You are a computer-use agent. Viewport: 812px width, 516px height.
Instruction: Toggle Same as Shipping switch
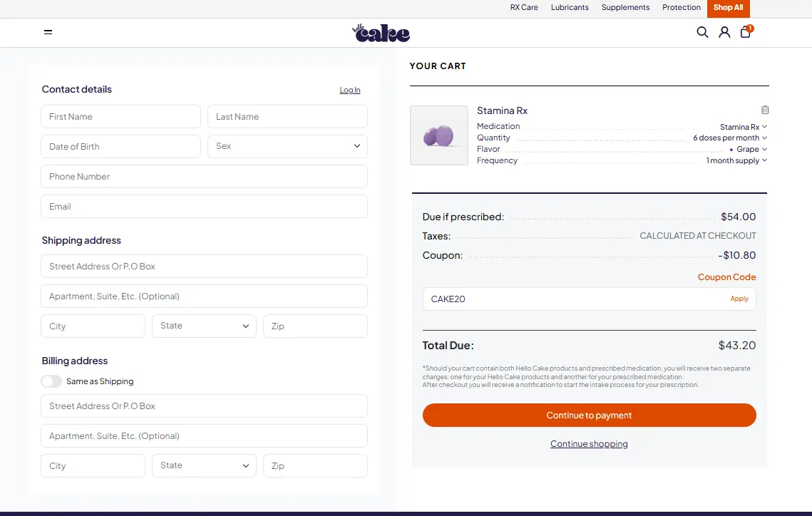coord(51,381)
